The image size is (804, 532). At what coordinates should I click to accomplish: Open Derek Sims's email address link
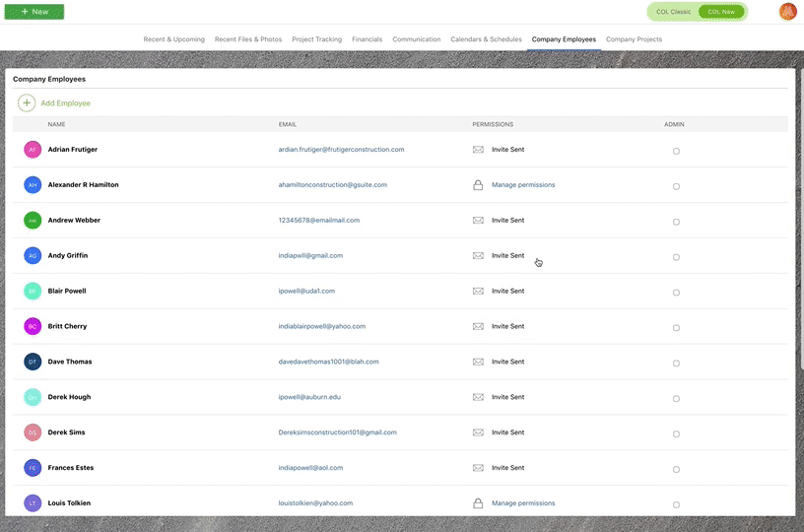(x=337, y=432)
